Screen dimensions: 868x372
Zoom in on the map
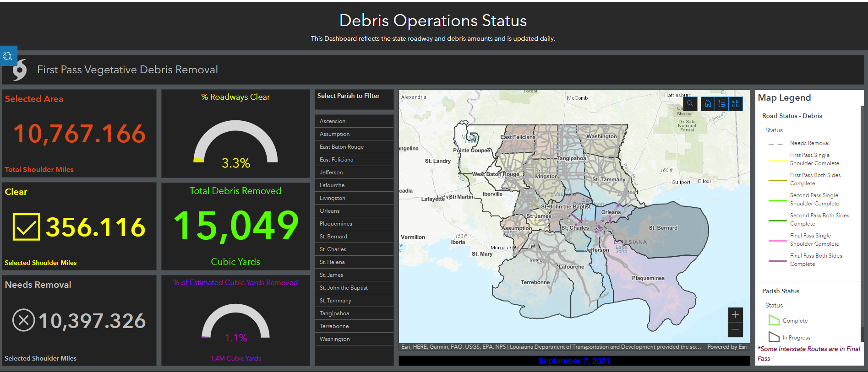point(735,315)
